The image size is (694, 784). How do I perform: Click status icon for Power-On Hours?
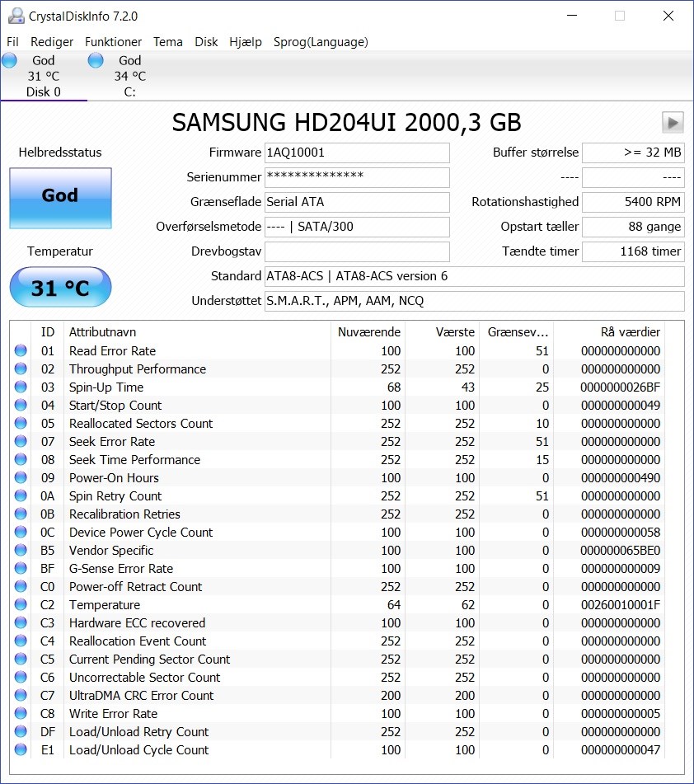pyautogui.click(x=21, y=477)
